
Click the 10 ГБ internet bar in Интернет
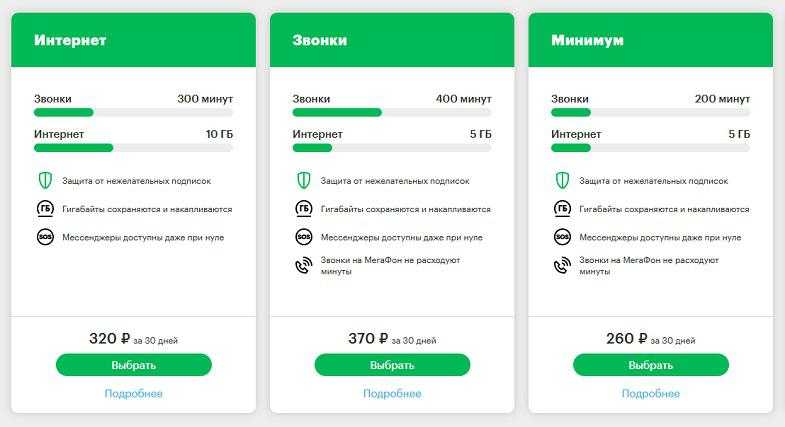(x=134, y=148)
